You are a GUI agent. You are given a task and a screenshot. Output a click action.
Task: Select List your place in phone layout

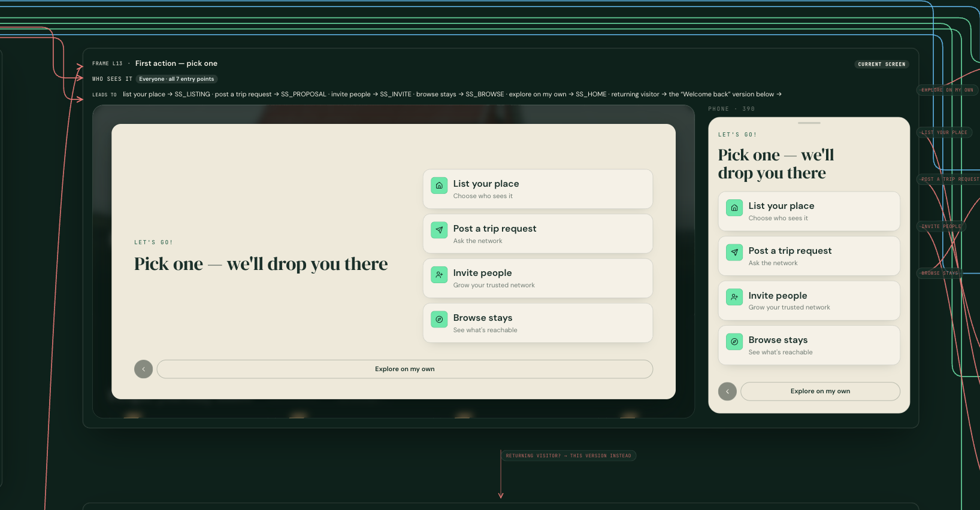pyautogui.click(x=809, y=211)
